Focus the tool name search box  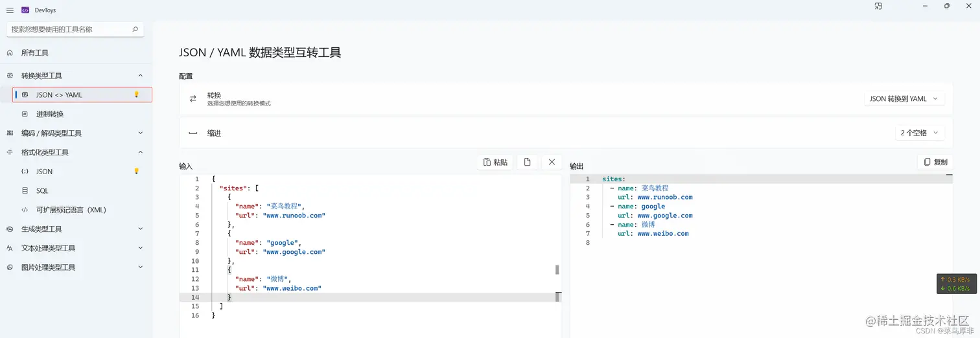click(x=75, y=29)
